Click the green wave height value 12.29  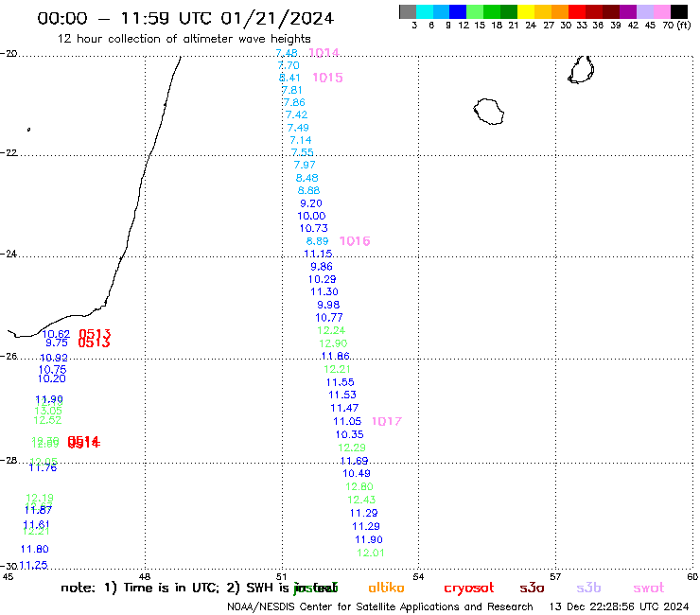coord(352,448)
